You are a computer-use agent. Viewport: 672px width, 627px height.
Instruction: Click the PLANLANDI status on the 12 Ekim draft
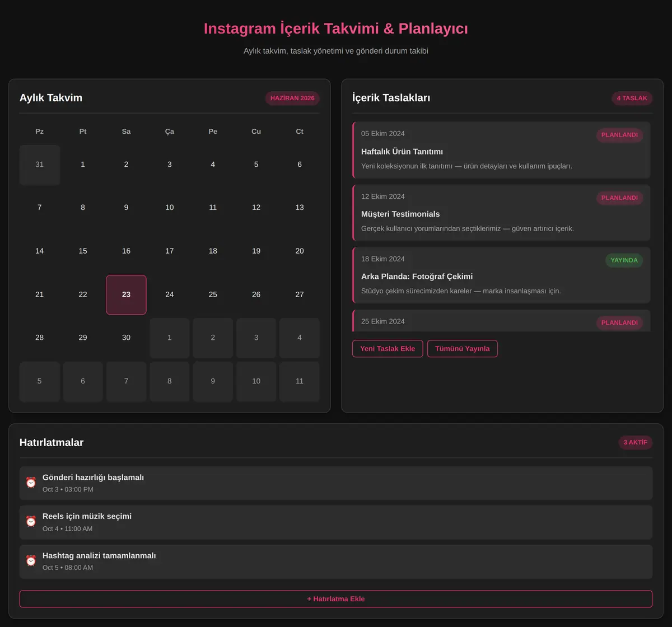(619, 198)
